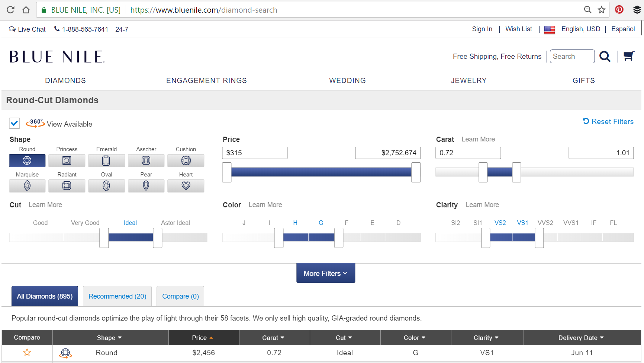Viewport: 644px width, 363px height.
Task: Sort table by Shape column
Action: 109,338
